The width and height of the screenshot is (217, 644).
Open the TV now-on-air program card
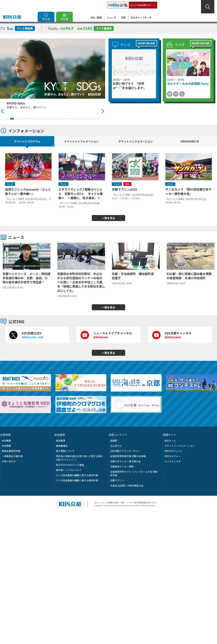(x=134, y=74)
